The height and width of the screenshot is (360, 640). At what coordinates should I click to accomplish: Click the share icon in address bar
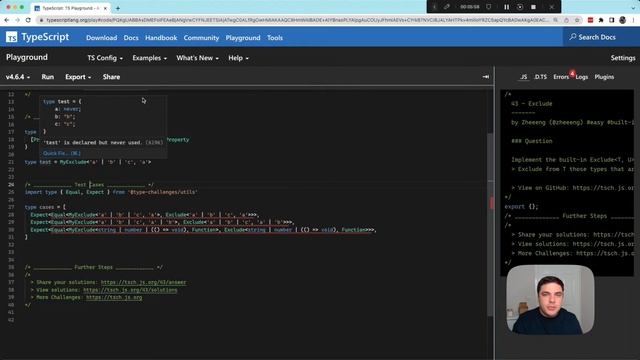click(x=567, y=20)
